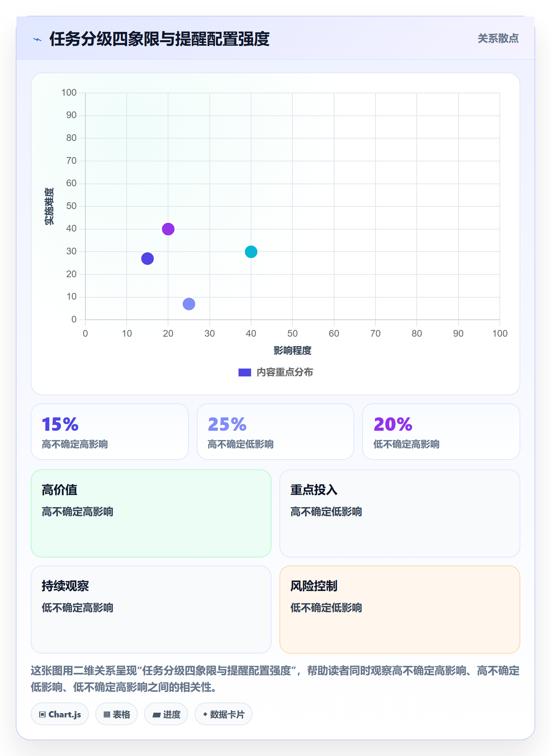The height and width of the screenshot is (756, 551).
Task: Open the 重点投入 quadrant card
Action: (400, 513)
